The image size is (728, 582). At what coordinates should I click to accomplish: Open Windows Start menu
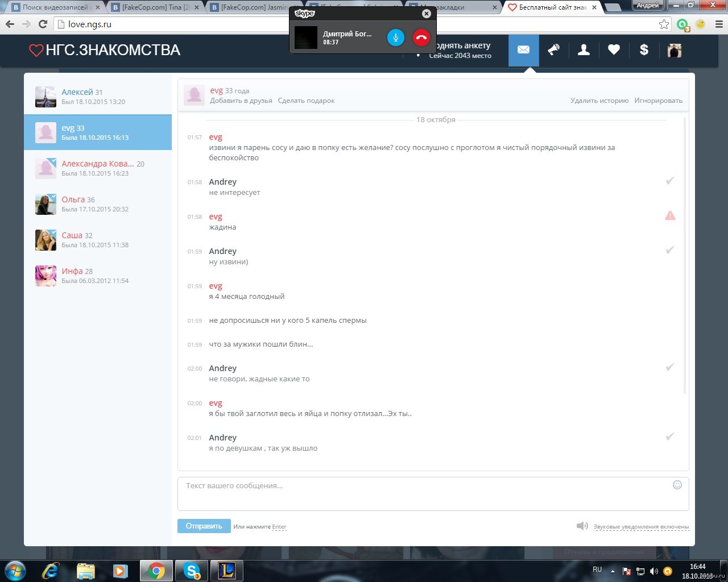click(15, 571)
